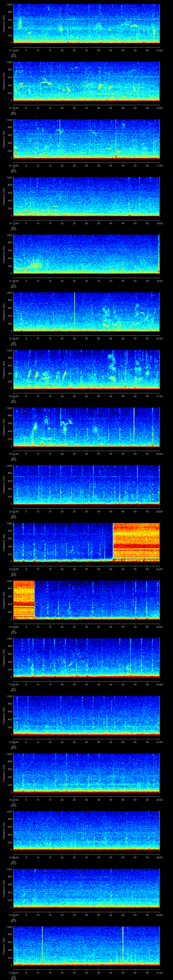Screen dimensions: 173x980
Task: Open the spectrogram panel starting at 13:27:00
Action: pos(87,773)
